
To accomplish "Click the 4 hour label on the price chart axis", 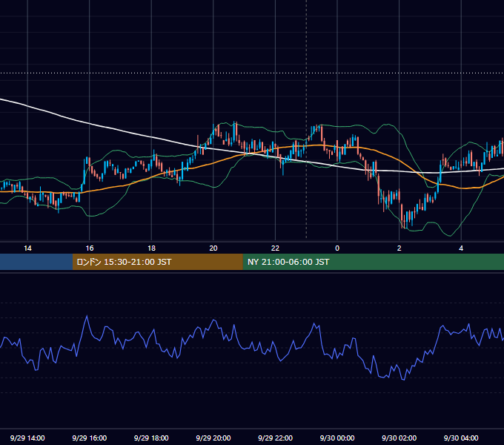I will point(461,248).
